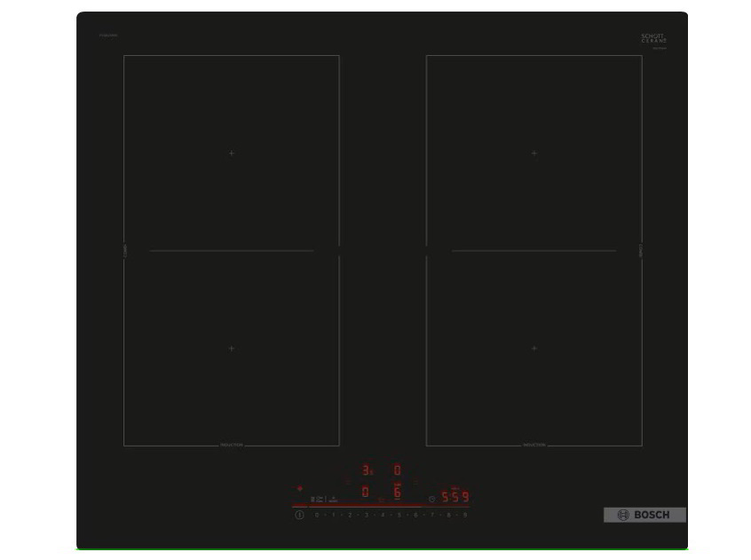751x560 pixels.
Task: Tap the 5:59 timer display
Action: (x=455, y=497)
